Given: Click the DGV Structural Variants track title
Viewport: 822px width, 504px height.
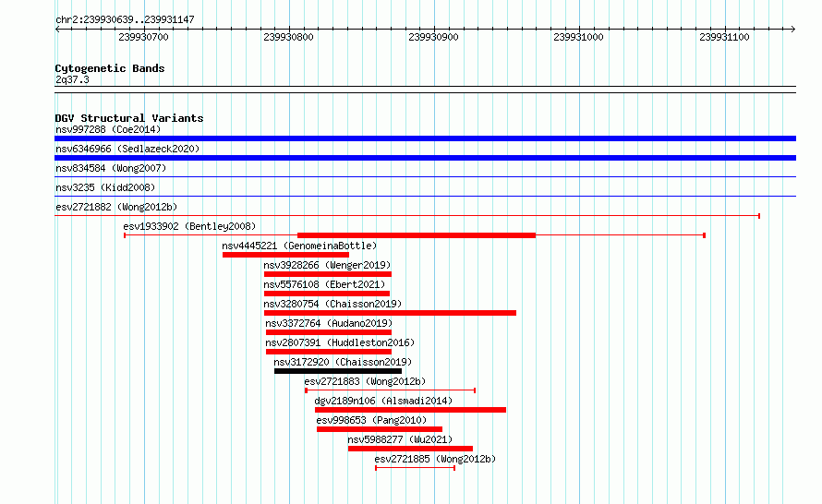Looking at the screenshot, I should (x=129, y=118).
